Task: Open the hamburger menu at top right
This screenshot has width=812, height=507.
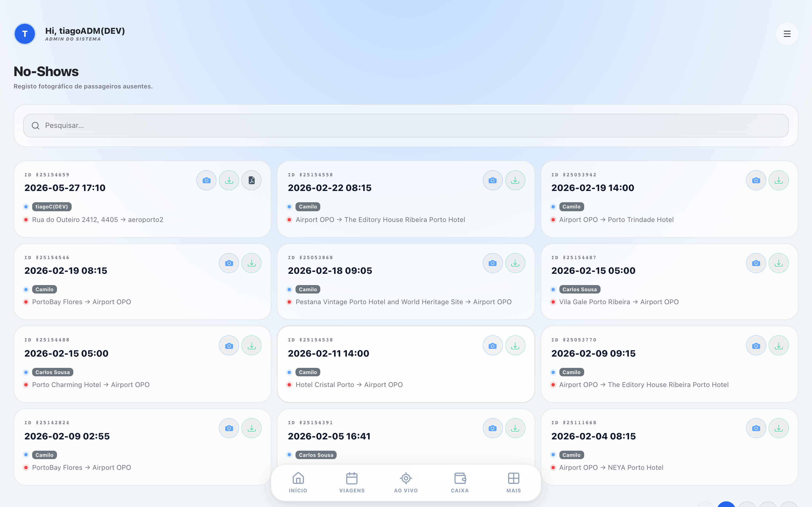Action: click(x=787, y=34)
